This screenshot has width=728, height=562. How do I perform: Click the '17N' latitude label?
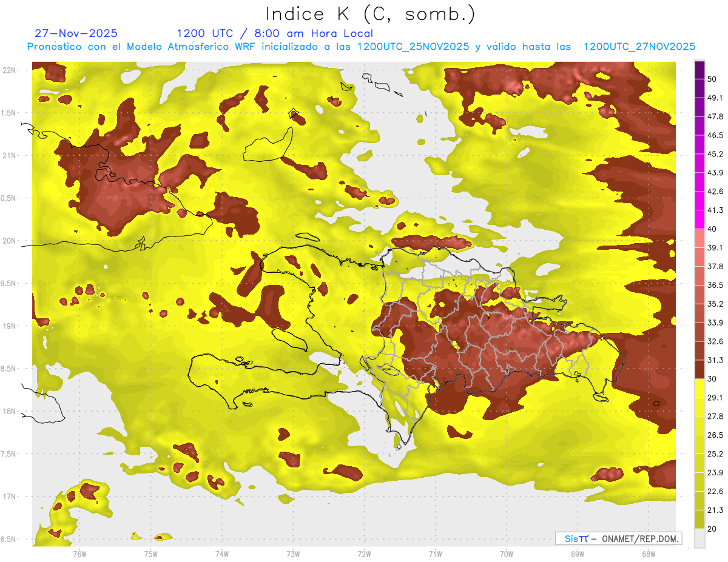10,497
